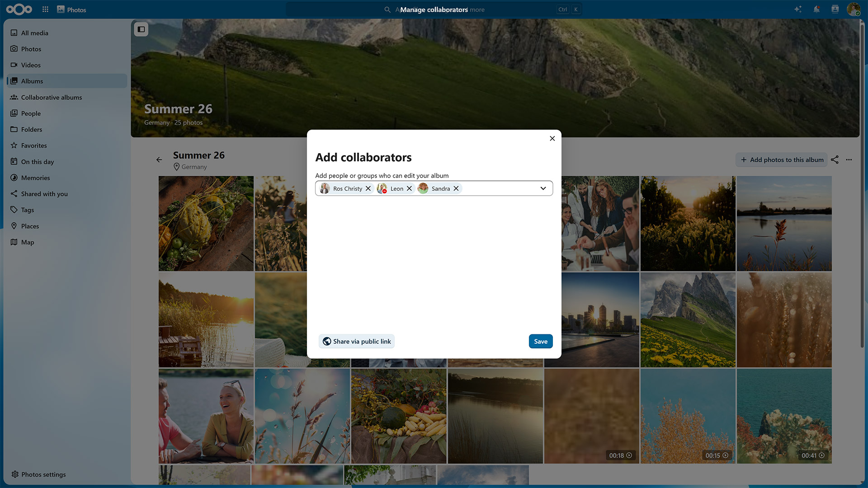Image resolution: width=868 pixels, height=488 pixels.
Task: Open Collaborative albums
Action: point(67,97)
